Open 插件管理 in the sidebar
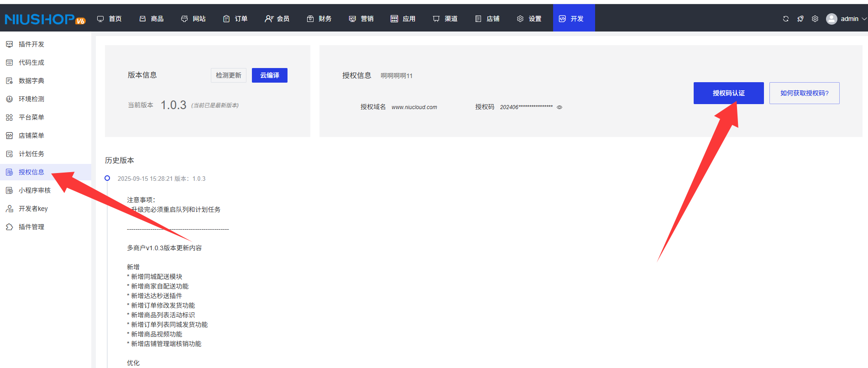This screenshot has width=868, height=368. (x=31, y=227)
